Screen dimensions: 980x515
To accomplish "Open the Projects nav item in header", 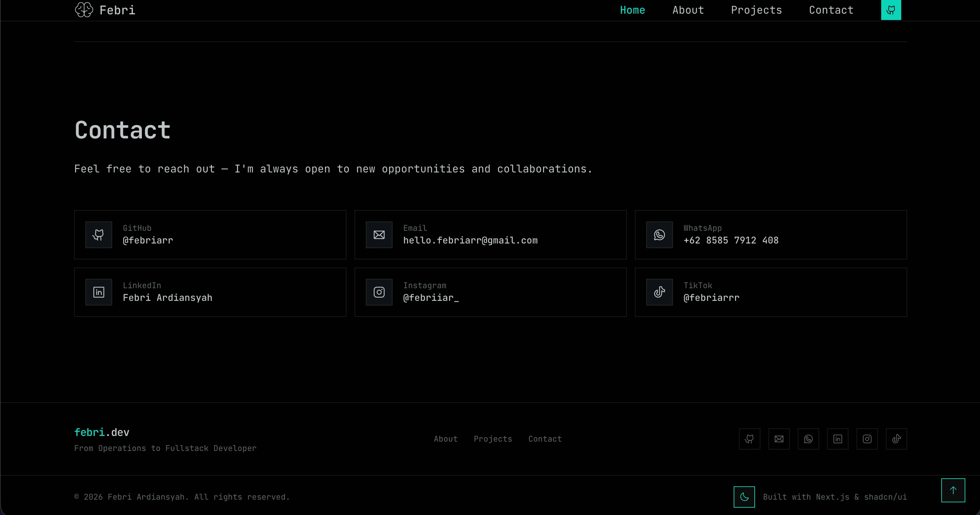I will tap(756, 10).
